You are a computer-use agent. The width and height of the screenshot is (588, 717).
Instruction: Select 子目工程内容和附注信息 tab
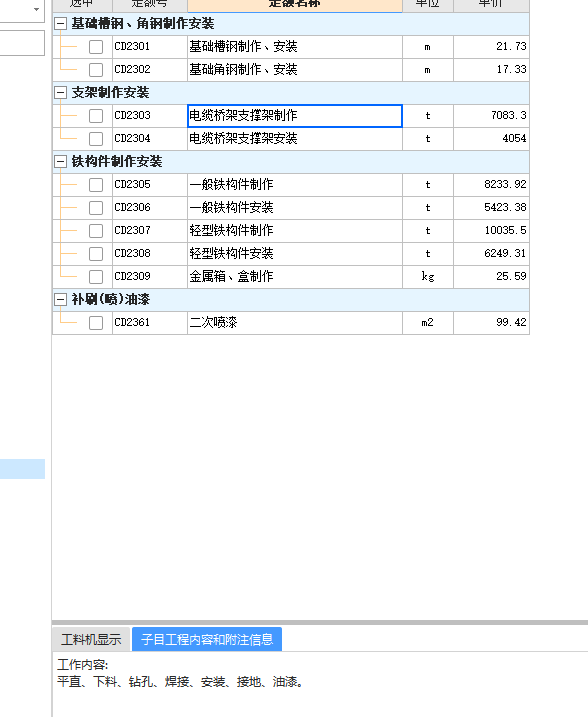point(207,639)
